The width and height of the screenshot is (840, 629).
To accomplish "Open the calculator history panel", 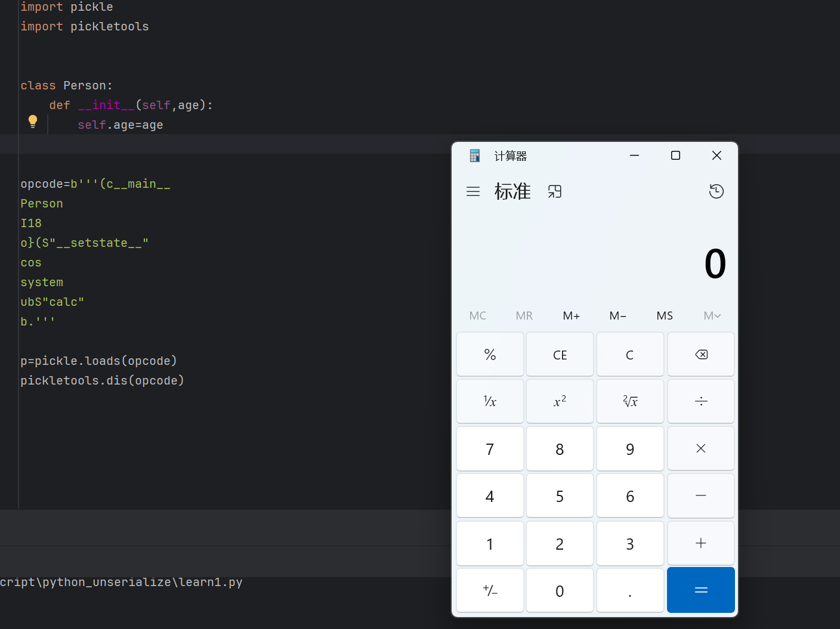I will [716, 191].
